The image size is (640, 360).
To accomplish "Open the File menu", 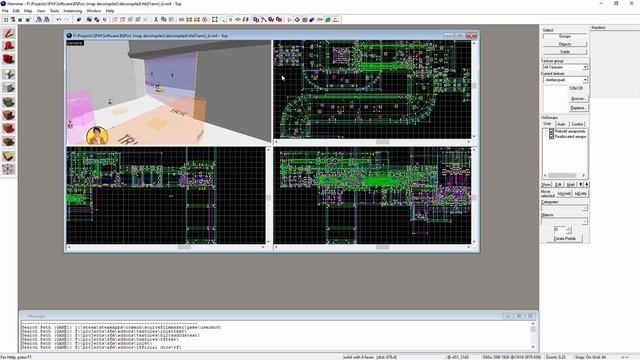I will (x=5, y=11).
